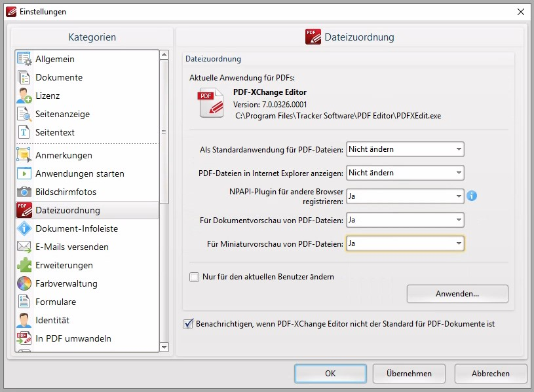Viewport: 534px width, 392px height.
Task: Click the Allgemein category icon
Action: pyautogui.click(x=24, y=59)
